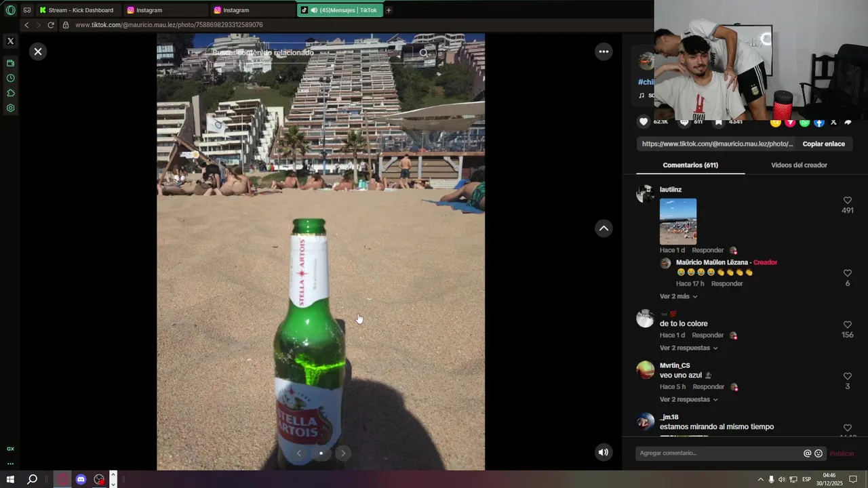Switch to 'Videos del creador' tab
This screenshot has height=488, width=868.
(799, 165)
